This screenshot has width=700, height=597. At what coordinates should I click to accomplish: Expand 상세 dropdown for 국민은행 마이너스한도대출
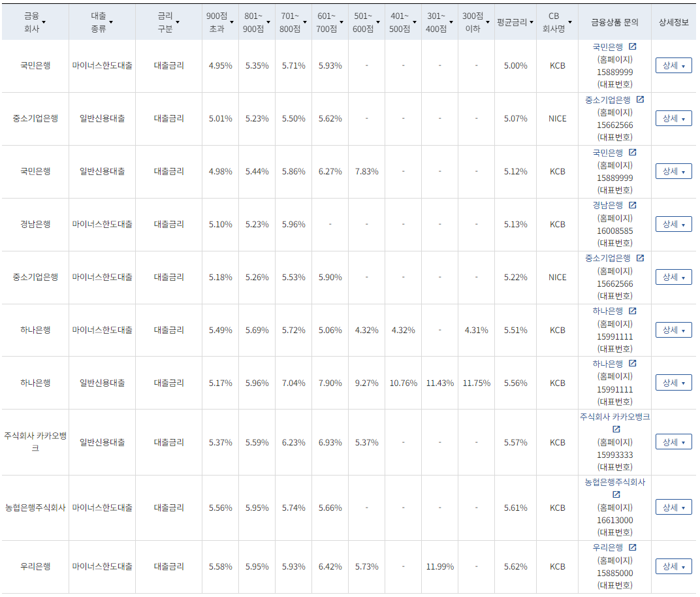coord(673,65)
